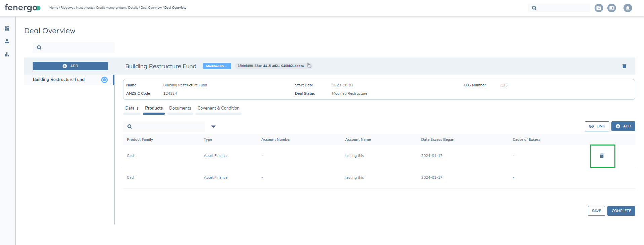Click the LINK product button
This screenshot has width=644, height=245.
(597, 126)
